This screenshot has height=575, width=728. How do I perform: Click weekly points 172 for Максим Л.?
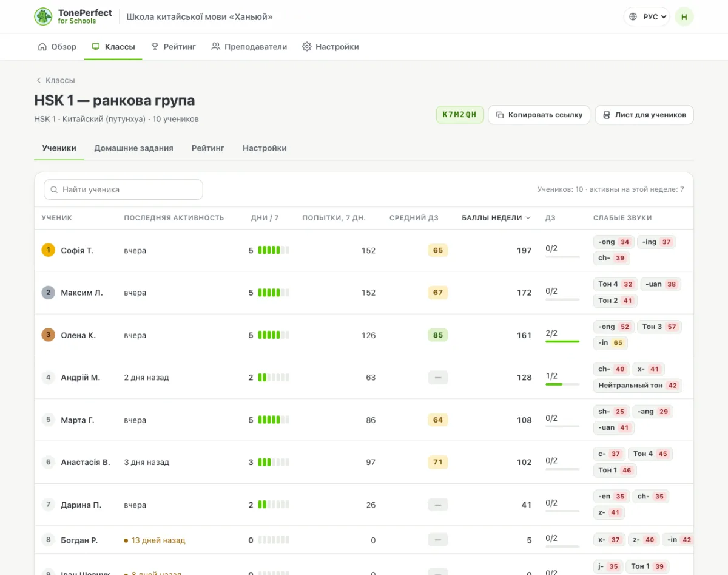pyautogui.click(x=524, y=293)
